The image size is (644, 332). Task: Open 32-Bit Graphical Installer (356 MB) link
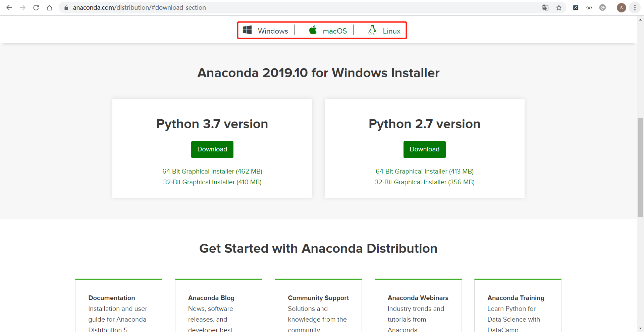425,182
